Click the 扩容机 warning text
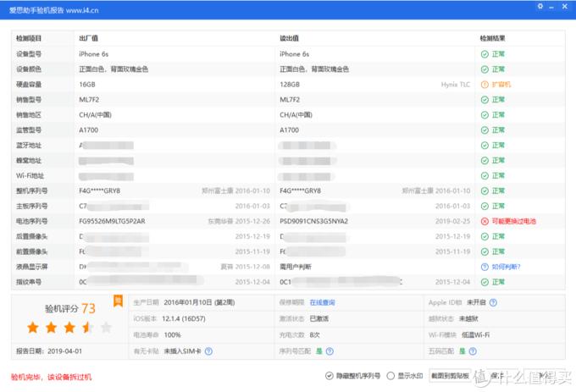576x392 pixels. pos(501,85)
